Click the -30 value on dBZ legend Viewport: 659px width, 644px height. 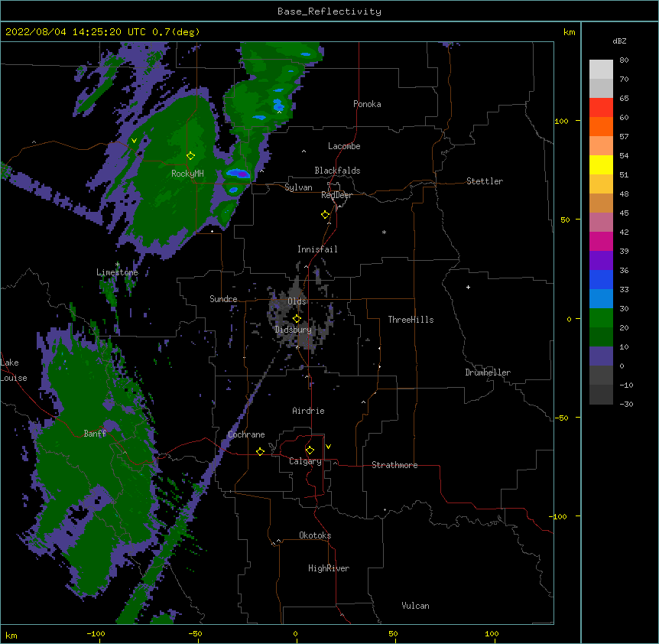point(626,404)
